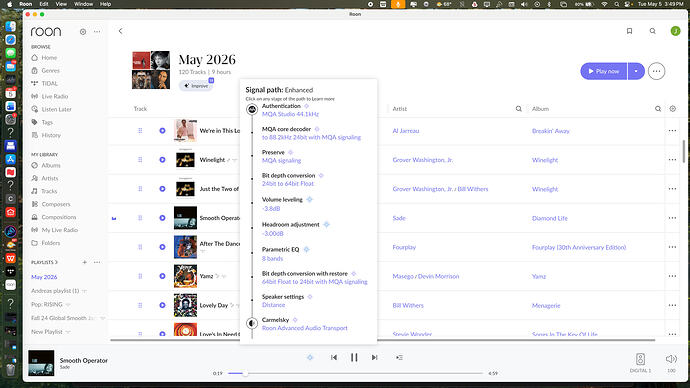Expand Pop: RISING playlist arrow
This screenshot has width=690, height=388.
tap(68, 304)
